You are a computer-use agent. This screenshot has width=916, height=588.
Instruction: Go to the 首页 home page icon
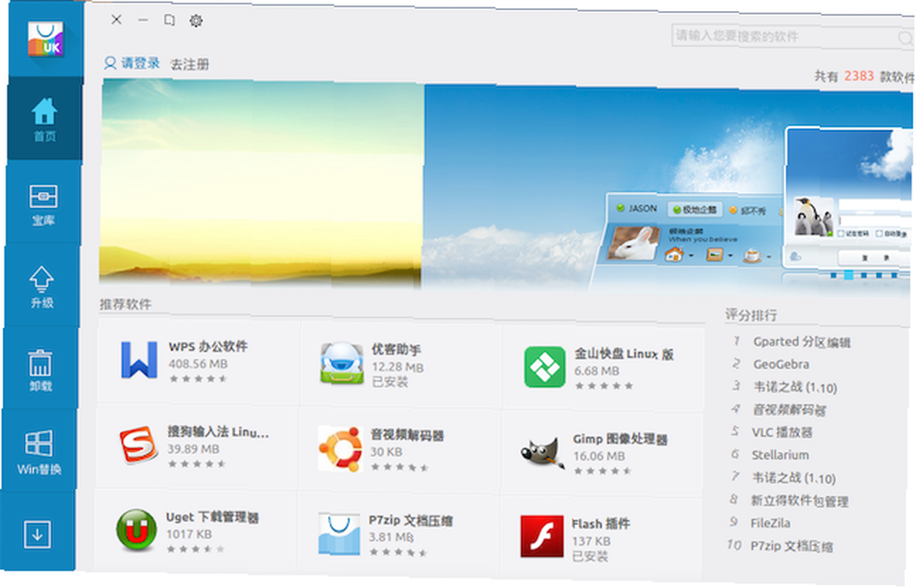coord(44,111)
